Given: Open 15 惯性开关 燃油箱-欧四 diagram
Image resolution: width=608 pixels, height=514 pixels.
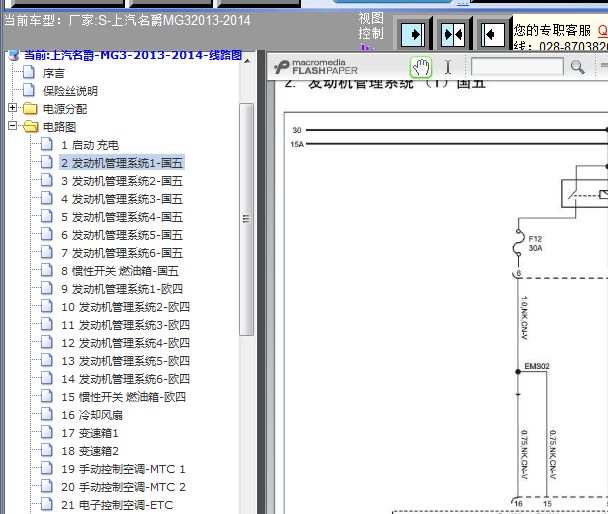Looking at the screenshot, I should point(124,397).
